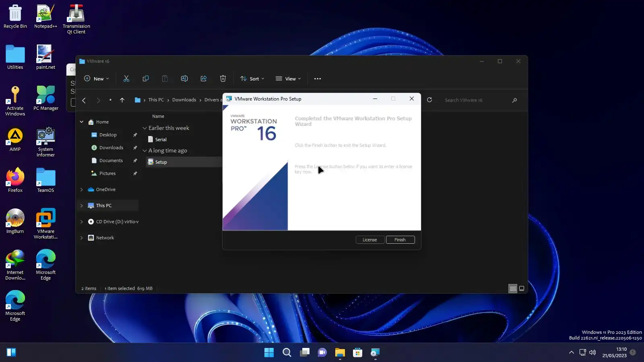The width and height of the screenshot is (644, 362).
Task: Click the Rename icon in Explorer toolbar
Action: click(x=184, y=79)
